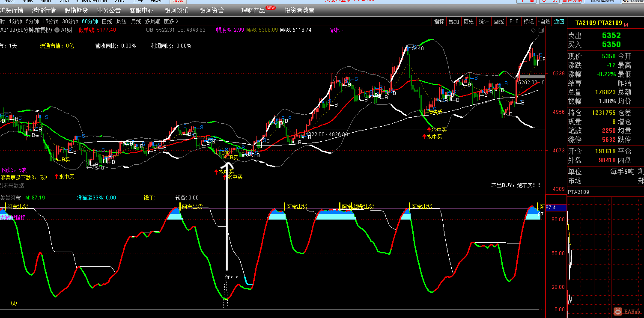This screenshot has width=644, height=318.
Task: Open the 指标 indicator tool
Action: 439,21
